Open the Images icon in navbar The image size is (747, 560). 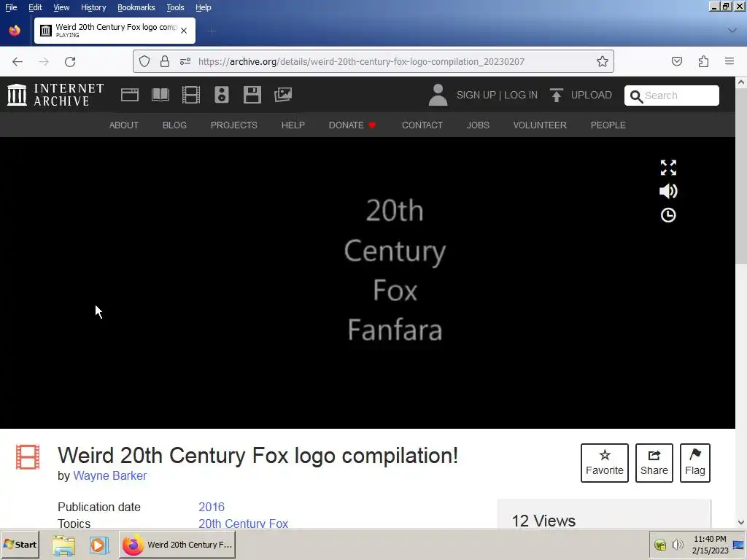(x=283, y=95)
